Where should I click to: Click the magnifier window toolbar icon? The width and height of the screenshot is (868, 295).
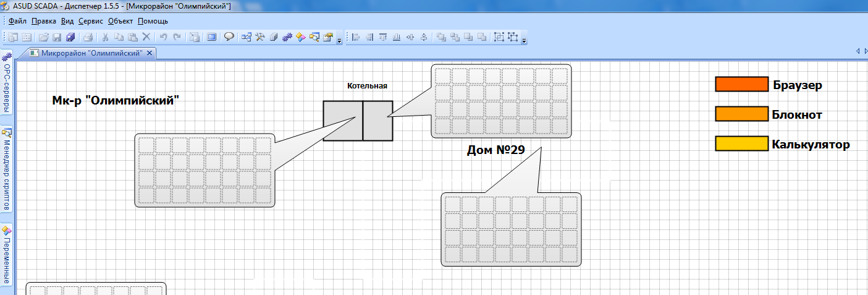pyautogui.click(x=314, y=37)
